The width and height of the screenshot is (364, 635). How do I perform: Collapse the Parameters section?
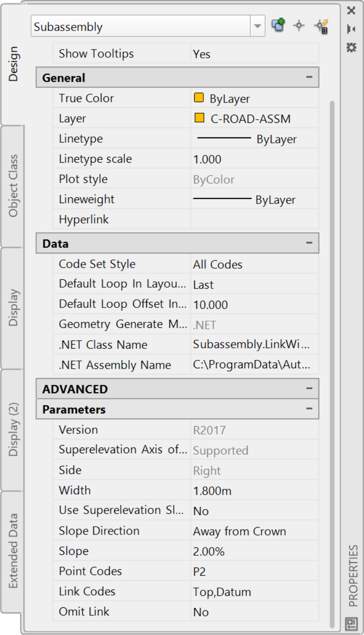click(309, 409)
